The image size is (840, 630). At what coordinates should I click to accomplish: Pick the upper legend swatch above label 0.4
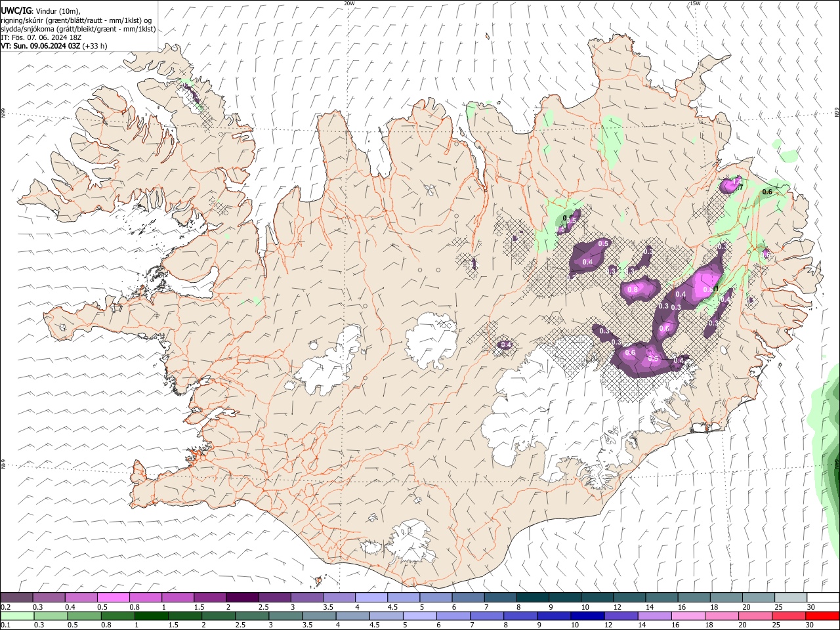[81, 597]
